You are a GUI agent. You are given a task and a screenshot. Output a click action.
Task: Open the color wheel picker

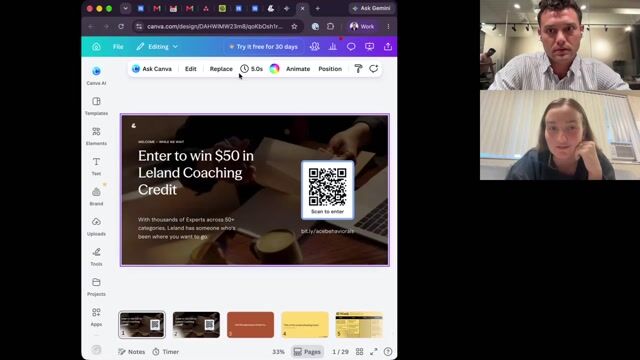[274, 69]
